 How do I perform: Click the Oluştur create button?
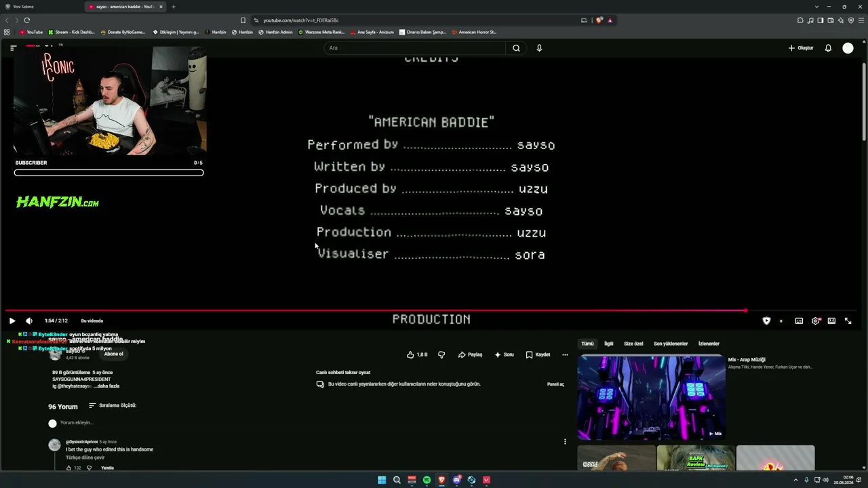[x=801, y=48]
